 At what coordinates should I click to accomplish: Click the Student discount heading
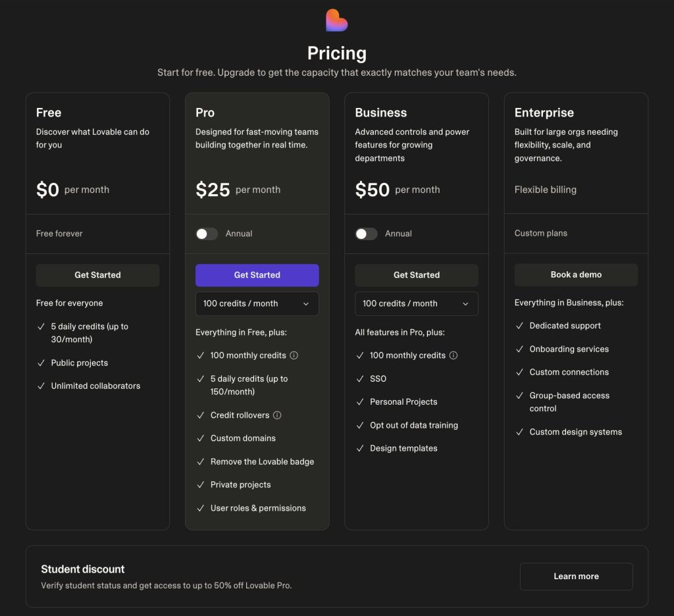tap(83, 569)
